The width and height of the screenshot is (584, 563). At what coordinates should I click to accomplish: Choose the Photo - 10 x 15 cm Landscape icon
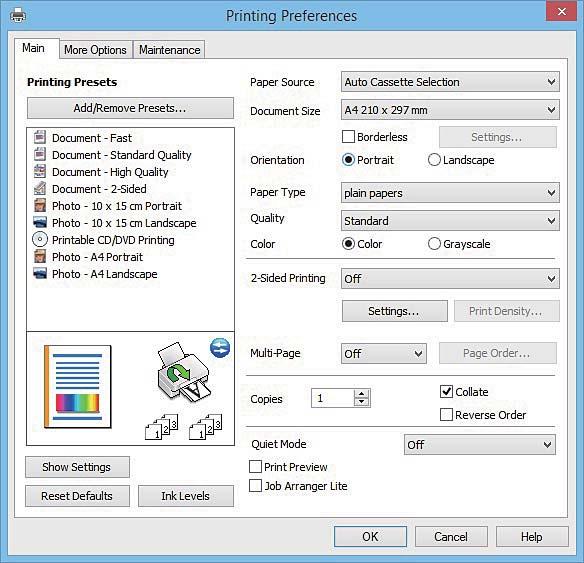pos(40,222)
